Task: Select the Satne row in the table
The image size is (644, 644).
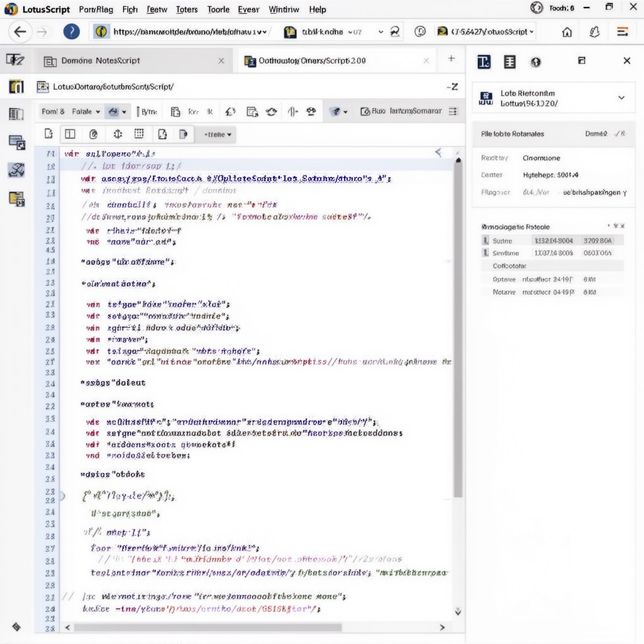Action: (552, 240)
